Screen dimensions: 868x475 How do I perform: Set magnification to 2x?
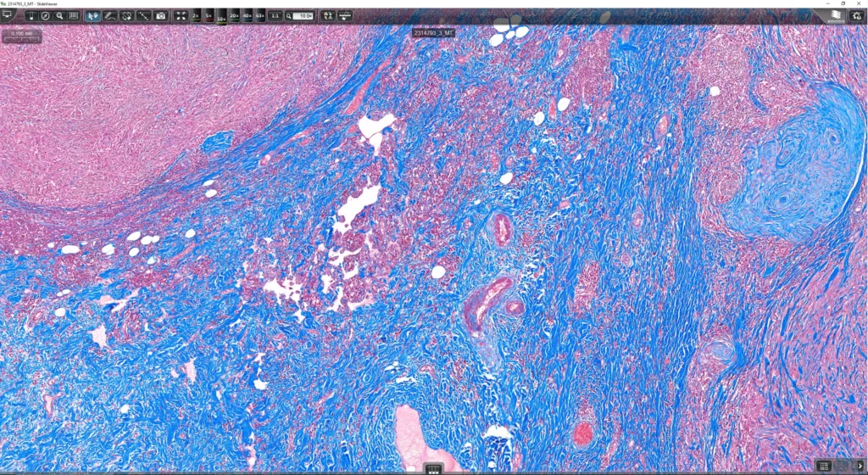[196, 16]
